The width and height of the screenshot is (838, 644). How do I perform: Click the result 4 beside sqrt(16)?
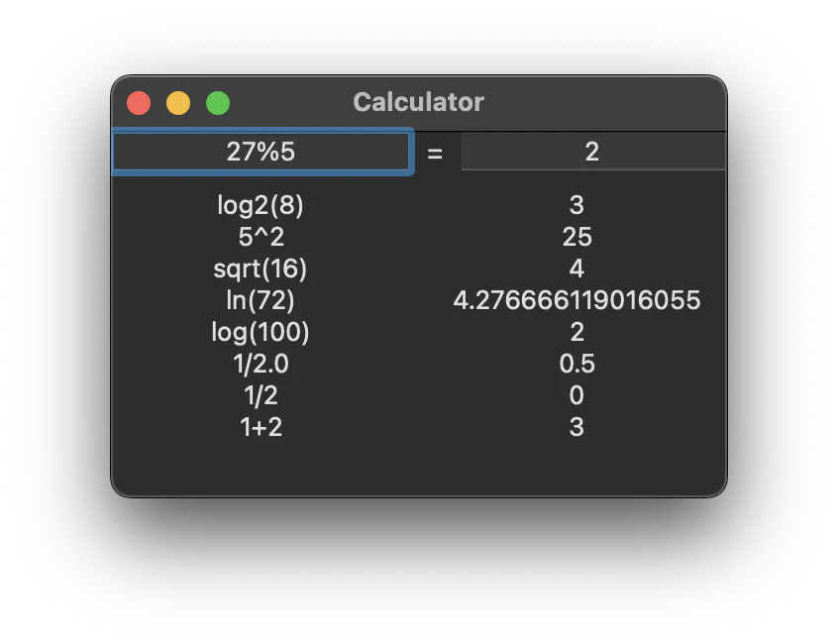point(577,268)
